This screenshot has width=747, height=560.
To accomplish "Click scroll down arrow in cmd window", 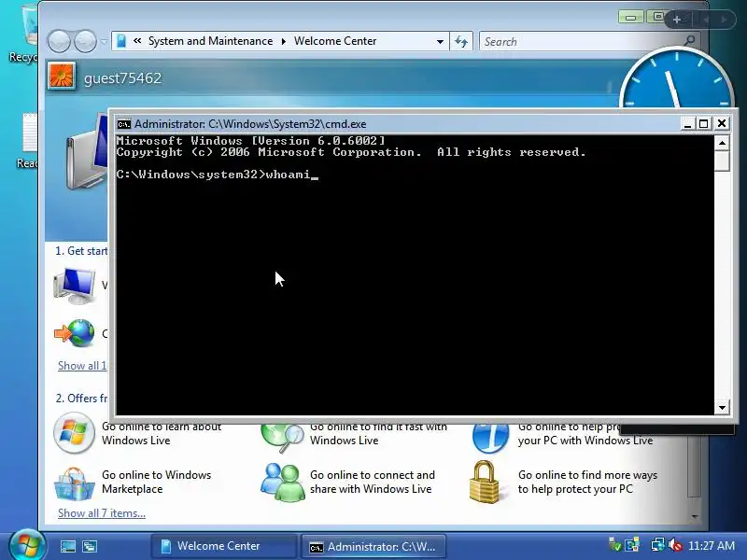I will (722, 408).
